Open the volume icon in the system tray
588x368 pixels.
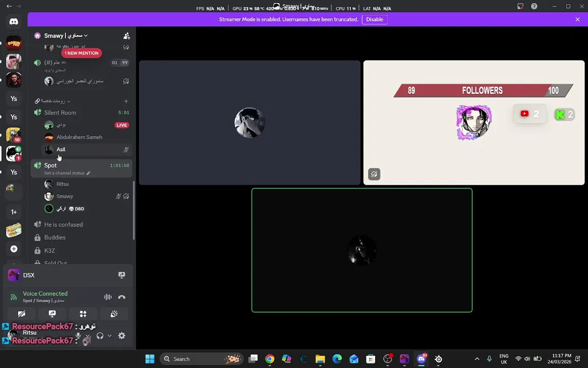527,359
